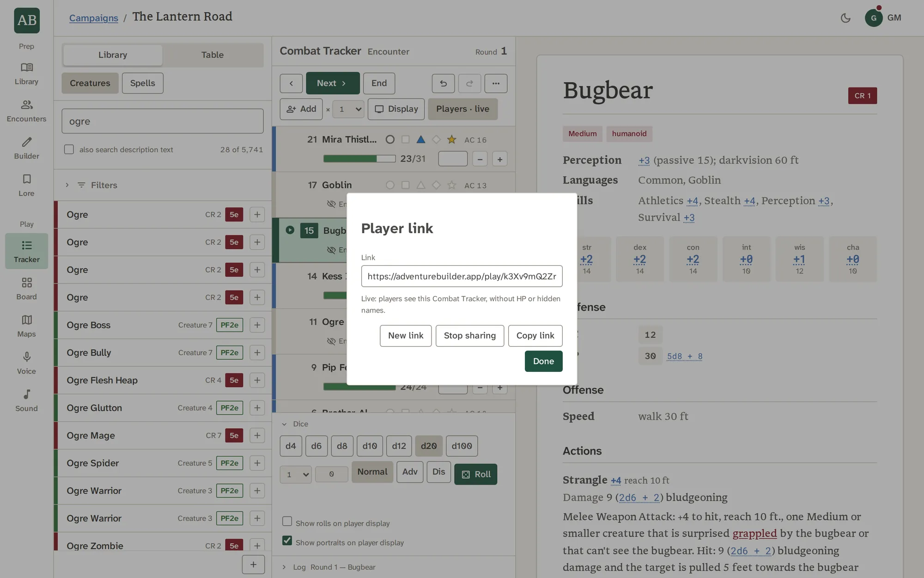
Task: Toggle Mira Thistl's circle condition marker
Action: point(390,140)
